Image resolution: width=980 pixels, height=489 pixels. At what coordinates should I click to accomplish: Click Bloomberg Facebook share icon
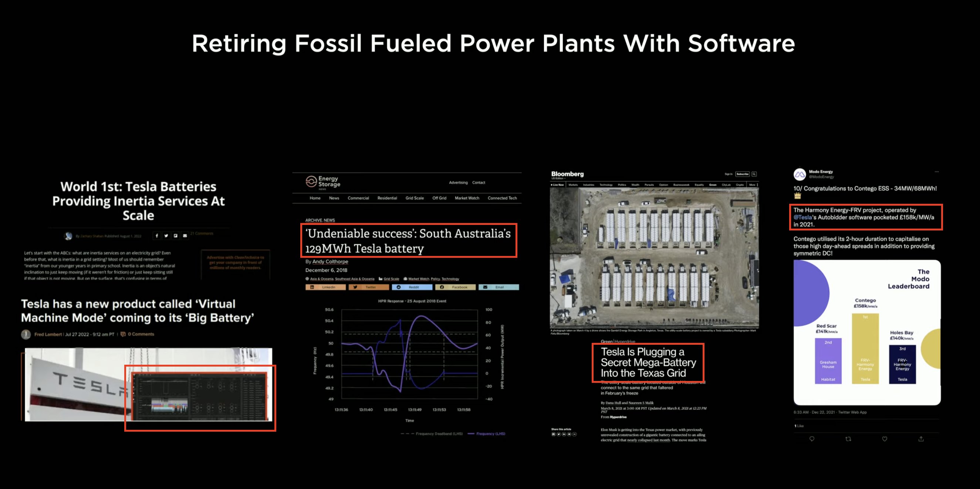click(554, 434)
